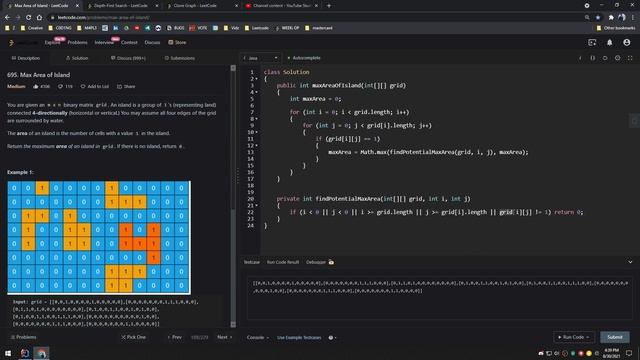Open the user profile avatar menu
This screenshot has width=640, height=360.
(x=627, y=42)
